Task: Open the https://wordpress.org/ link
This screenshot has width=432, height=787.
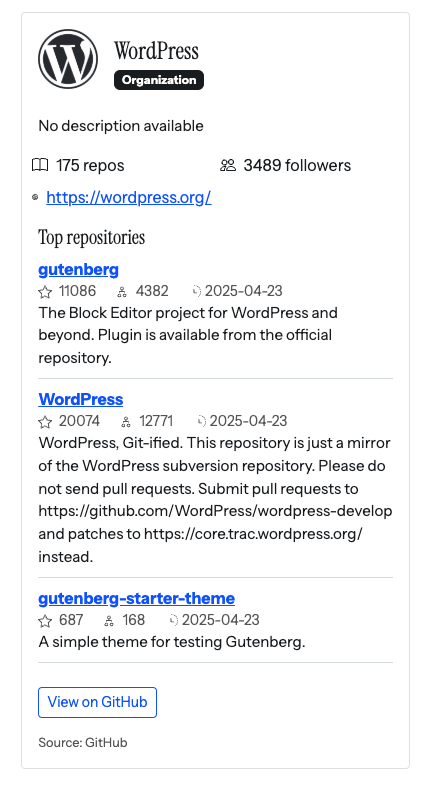Action: coord(128,197)
